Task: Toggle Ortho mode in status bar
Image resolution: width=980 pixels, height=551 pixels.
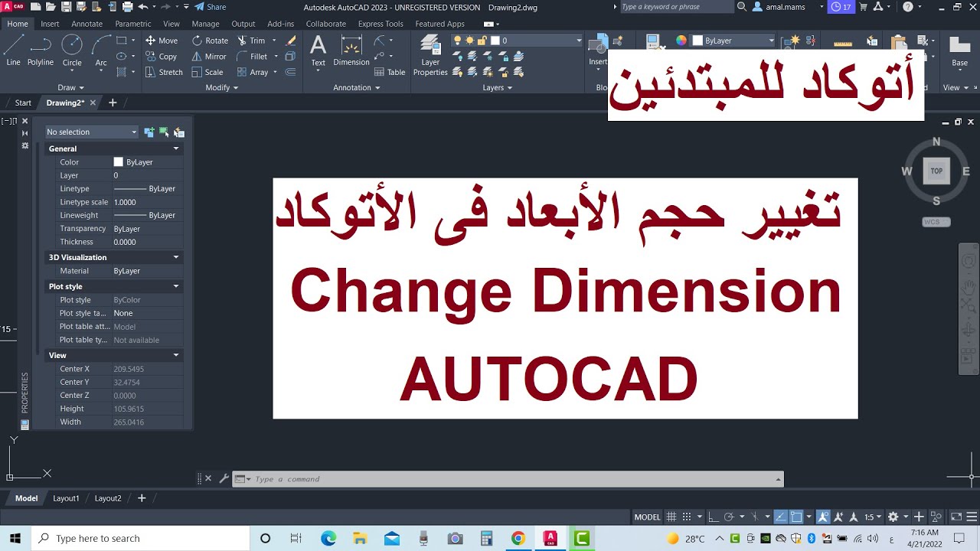Action: click(x=713, y=517)
